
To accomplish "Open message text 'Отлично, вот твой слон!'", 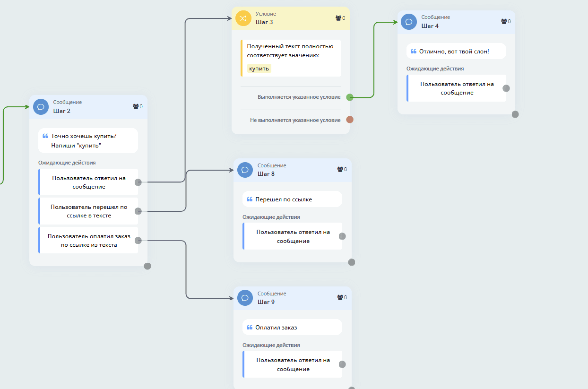I will (456, 52).
